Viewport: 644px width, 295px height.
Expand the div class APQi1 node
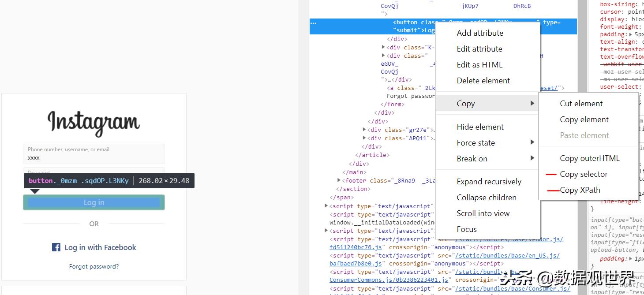(364, 138)
